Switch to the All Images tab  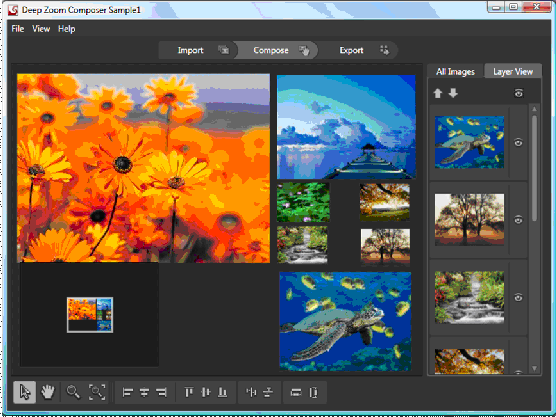(455, 72)
